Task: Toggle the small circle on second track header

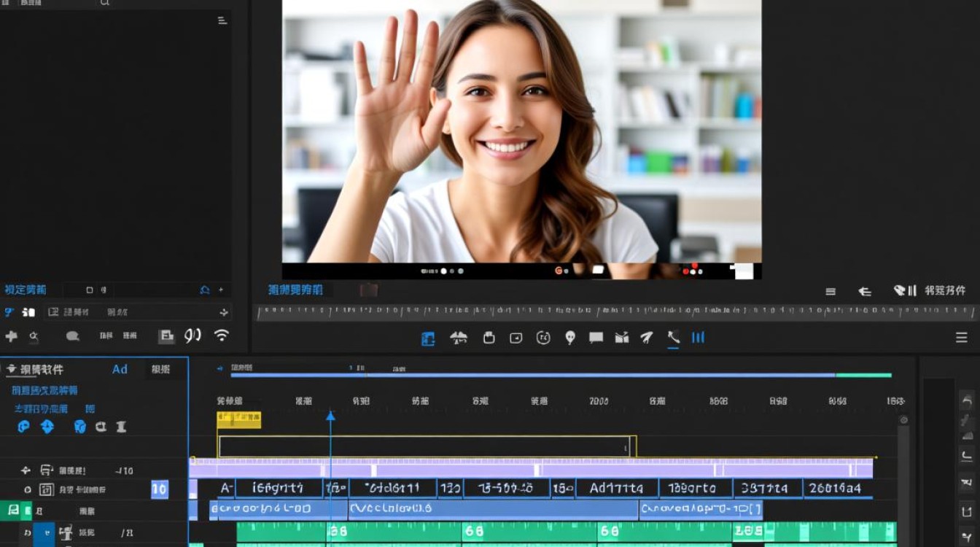Action: 28,490
